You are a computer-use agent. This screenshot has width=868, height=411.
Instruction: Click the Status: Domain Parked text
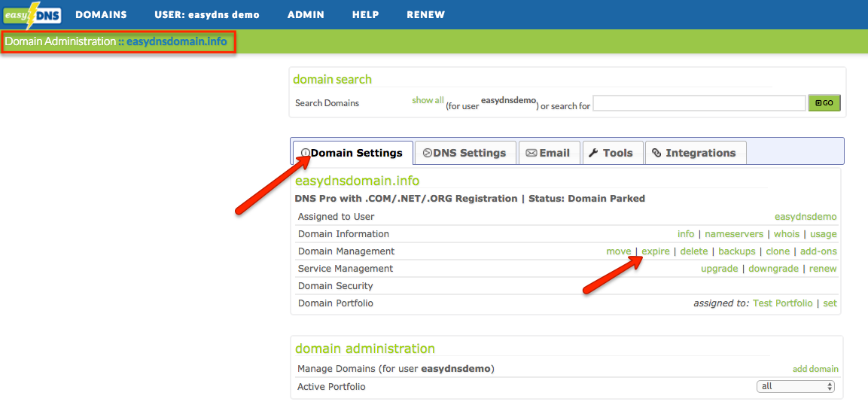point(586,199)
